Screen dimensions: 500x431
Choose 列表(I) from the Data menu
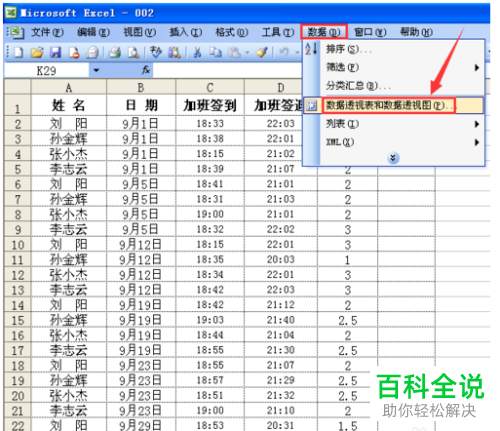click(394, 124)
